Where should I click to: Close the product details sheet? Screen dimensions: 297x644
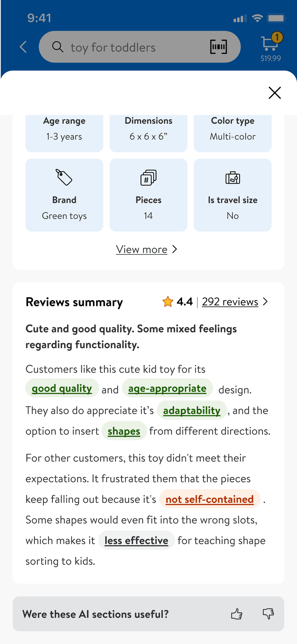(275, 93)
